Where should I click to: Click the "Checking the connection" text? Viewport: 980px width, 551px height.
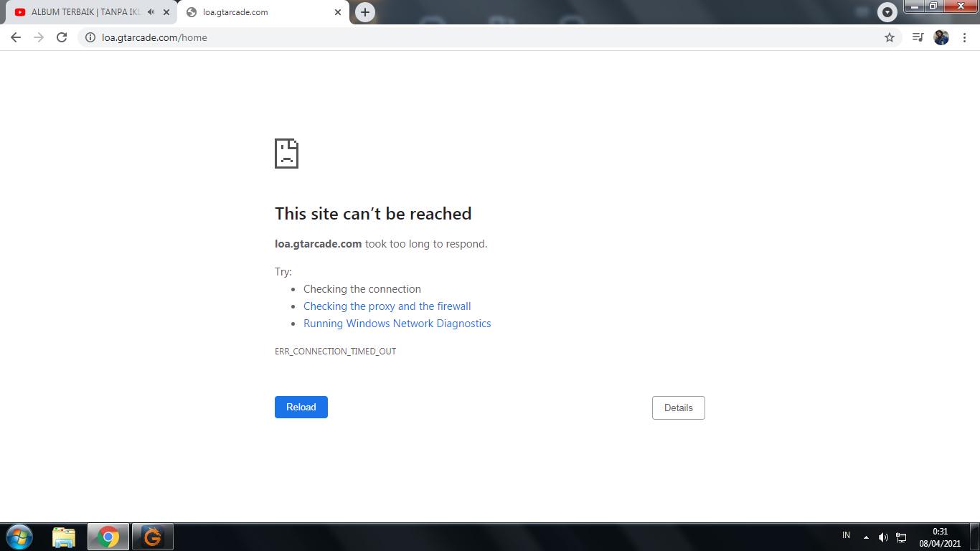click(362, 289)
